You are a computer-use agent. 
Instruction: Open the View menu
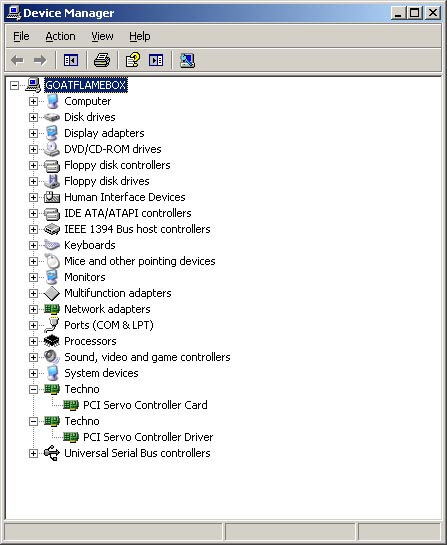(x=102, y=36)
